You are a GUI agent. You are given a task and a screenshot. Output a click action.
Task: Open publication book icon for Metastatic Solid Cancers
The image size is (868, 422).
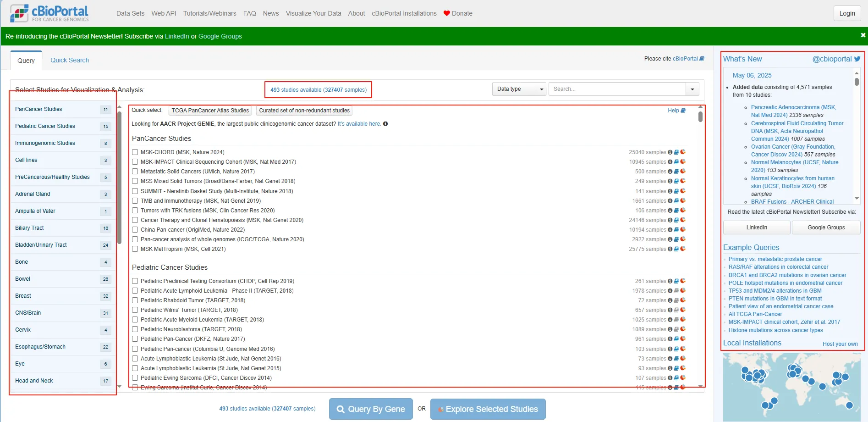676,172
